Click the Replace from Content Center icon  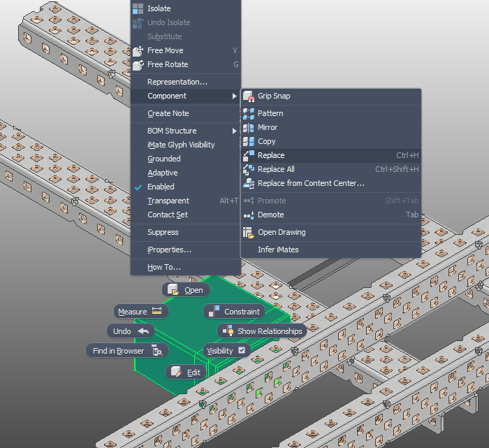pos(249,183)
